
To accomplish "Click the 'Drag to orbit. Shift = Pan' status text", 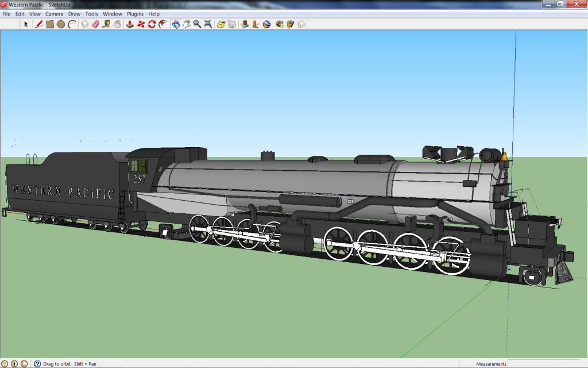I will coord(69,364).
